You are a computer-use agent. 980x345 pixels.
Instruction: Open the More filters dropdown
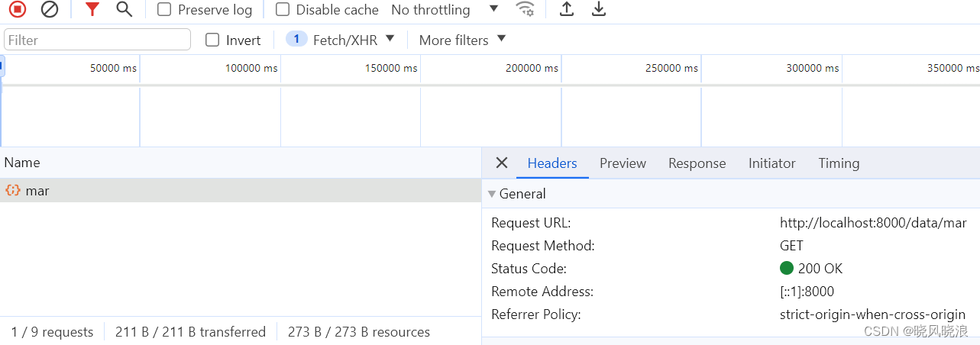463,40
